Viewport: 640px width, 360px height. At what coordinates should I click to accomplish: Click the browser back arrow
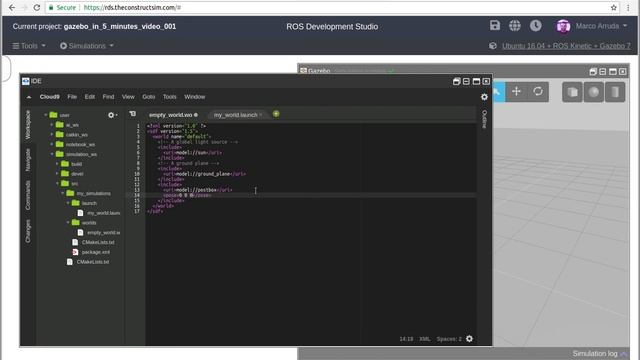(x=12, y=7)
